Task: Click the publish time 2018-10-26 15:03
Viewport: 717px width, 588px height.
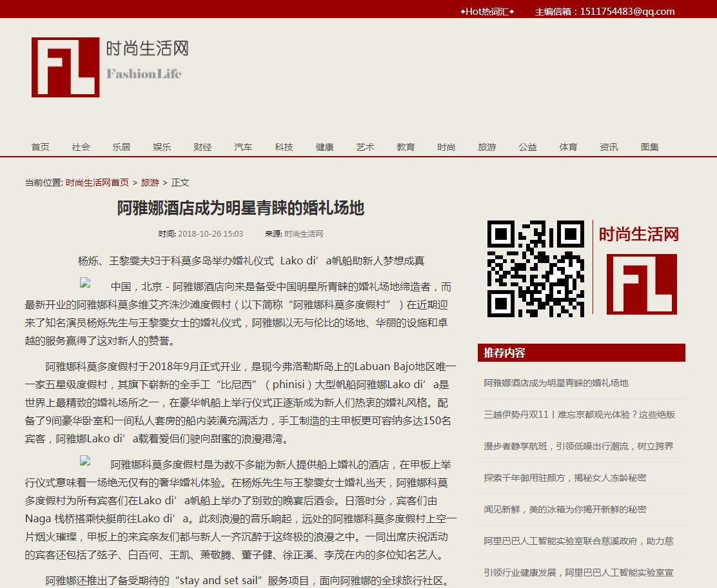Action: (210, 233)
